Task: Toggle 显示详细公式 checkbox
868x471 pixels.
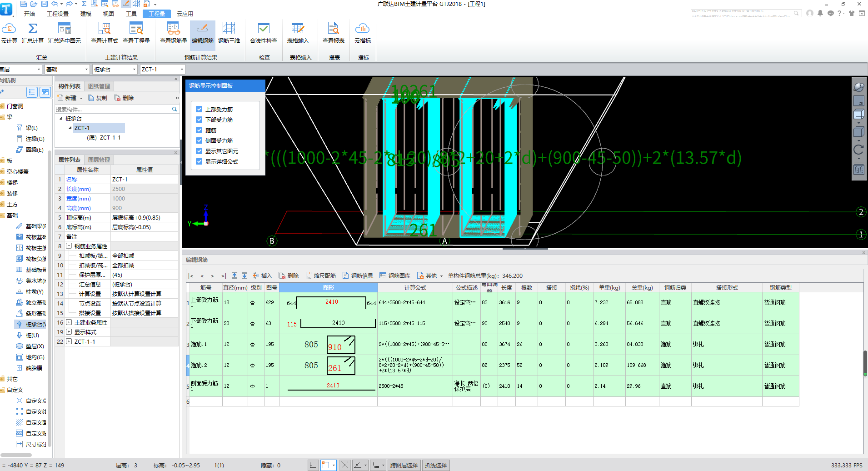Action: pyautogui.click(x=199, y=161)
